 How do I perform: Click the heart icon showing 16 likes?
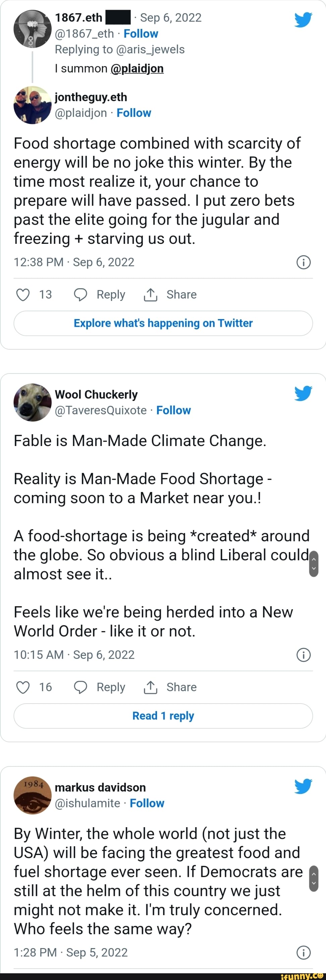click(x=22, y=687)
